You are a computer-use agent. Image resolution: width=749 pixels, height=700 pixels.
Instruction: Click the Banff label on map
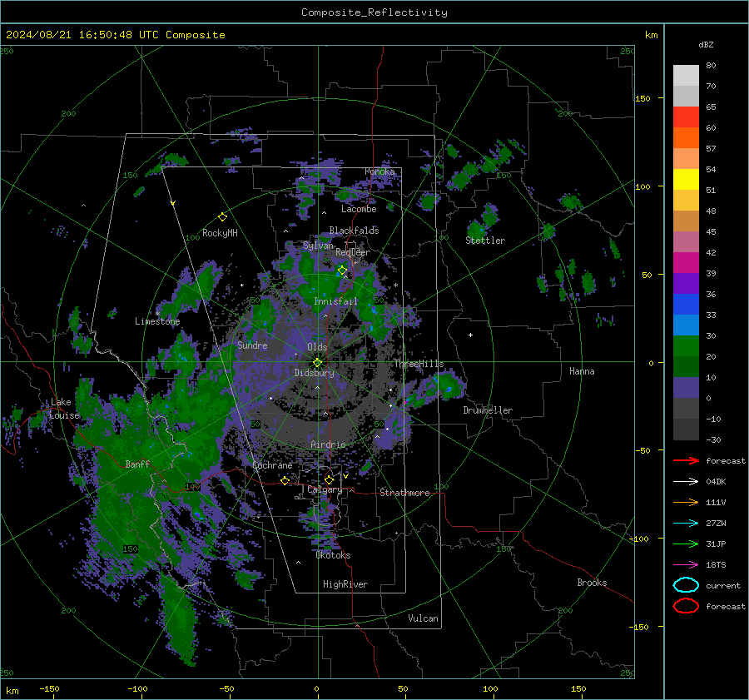[137, 464]
